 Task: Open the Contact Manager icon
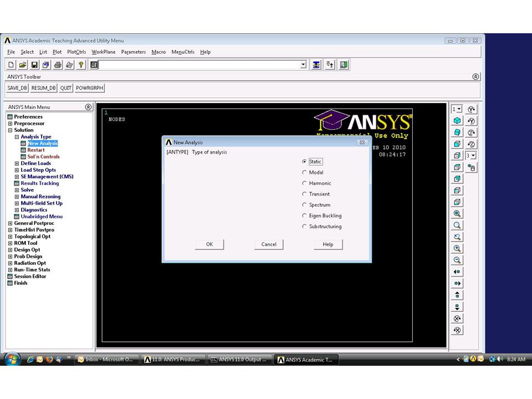coord(344,65)
